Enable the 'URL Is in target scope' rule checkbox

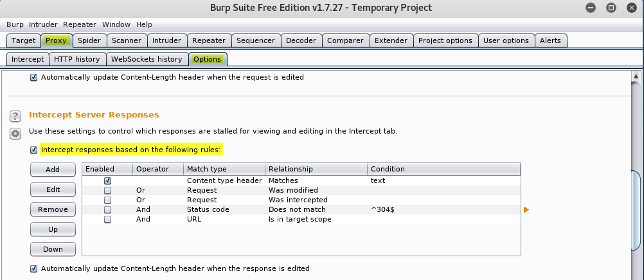pyautogui.click(x=107, y=220)
